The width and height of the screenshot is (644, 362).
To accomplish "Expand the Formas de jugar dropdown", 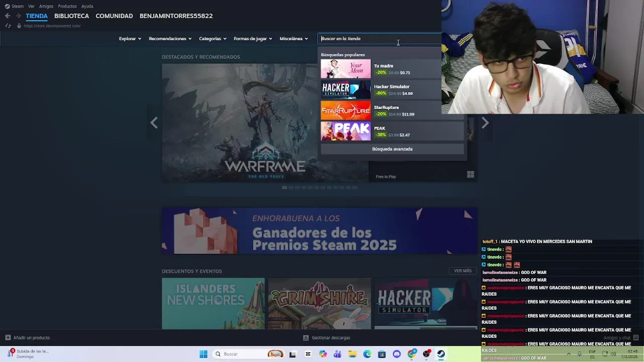I will click(x=253, y=39).
